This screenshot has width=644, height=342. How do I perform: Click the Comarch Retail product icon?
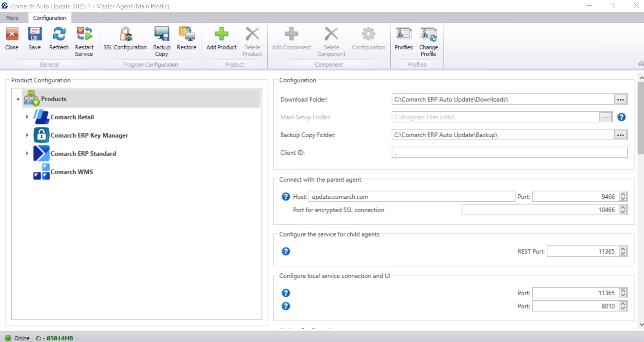(42, 117)
